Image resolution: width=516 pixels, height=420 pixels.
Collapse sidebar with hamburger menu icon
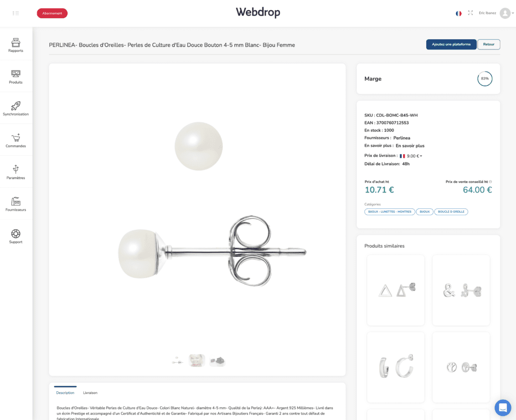[x=16, y=13]
